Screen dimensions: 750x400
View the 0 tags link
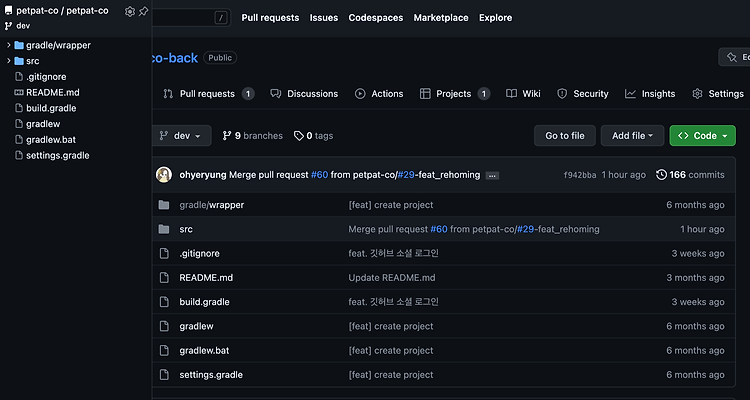click(x=313, y=136)
